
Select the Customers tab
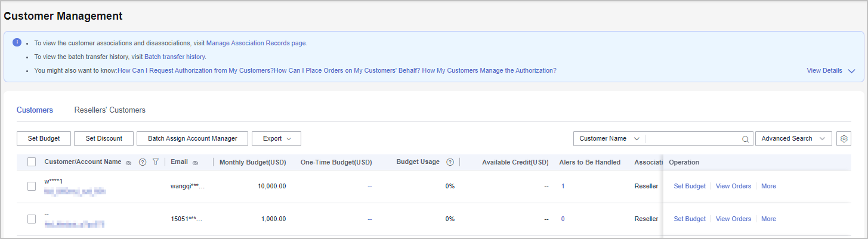point(35,110)
